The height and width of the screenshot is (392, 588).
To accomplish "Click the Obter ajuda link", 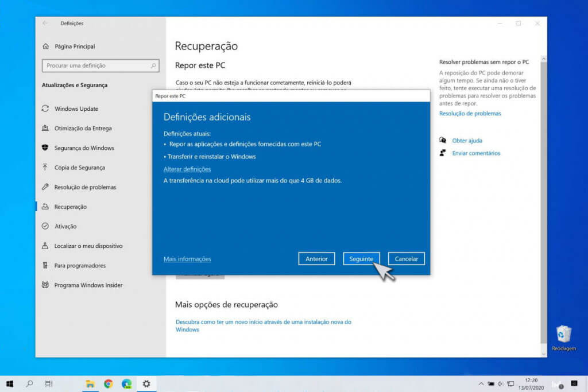I will (x=467, y=141).
